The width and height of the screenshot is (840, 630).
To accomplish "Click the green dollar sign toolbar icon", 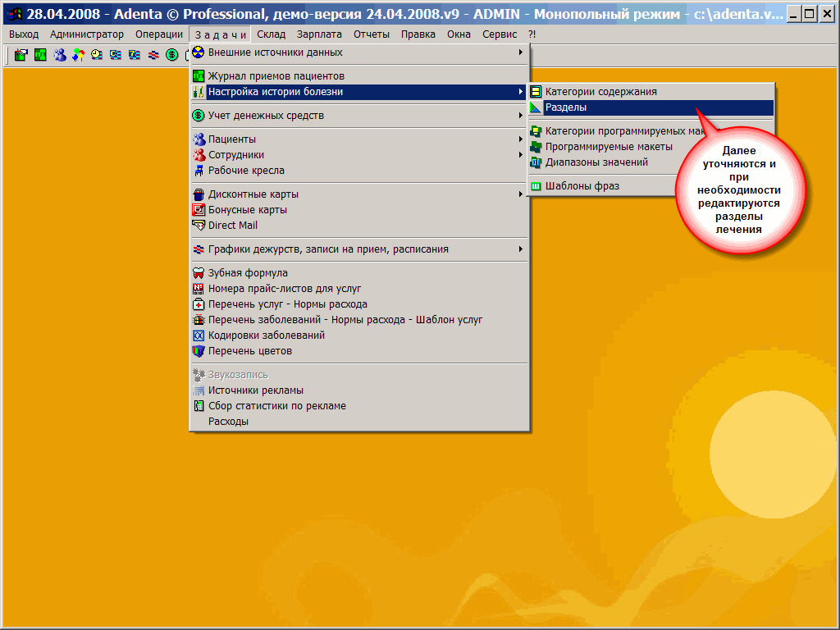I will [x=171, y=55].
